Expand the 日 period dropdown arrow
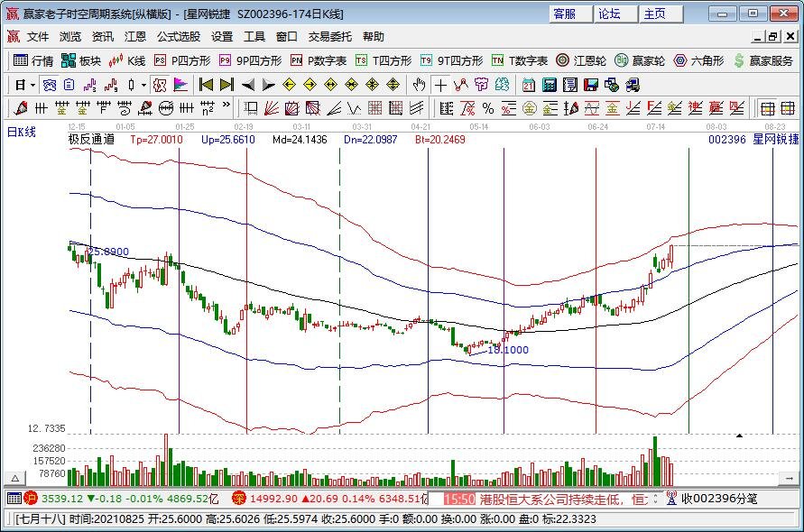 coord(33,85)
